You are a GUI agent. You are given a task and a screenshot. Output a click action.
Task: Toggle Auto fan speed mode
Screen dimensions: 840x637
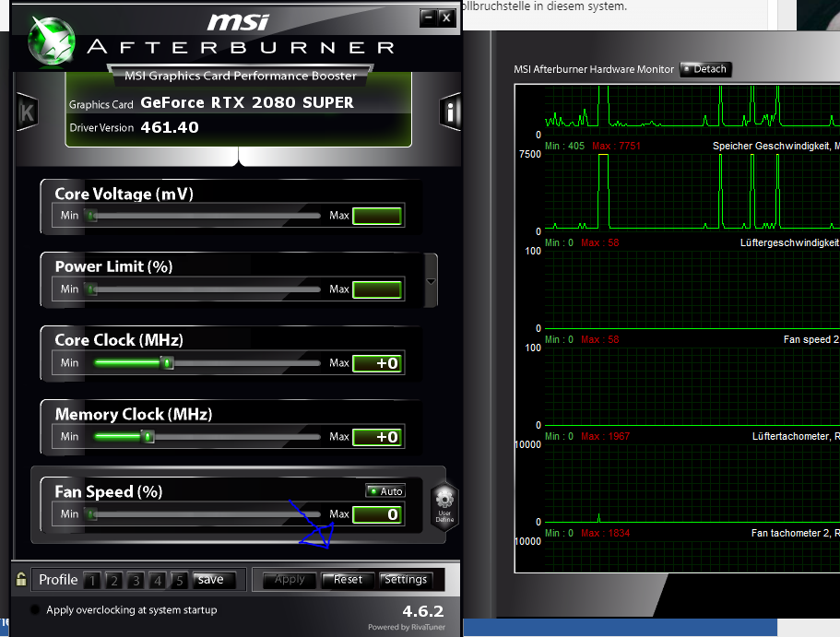pos(385,491)
